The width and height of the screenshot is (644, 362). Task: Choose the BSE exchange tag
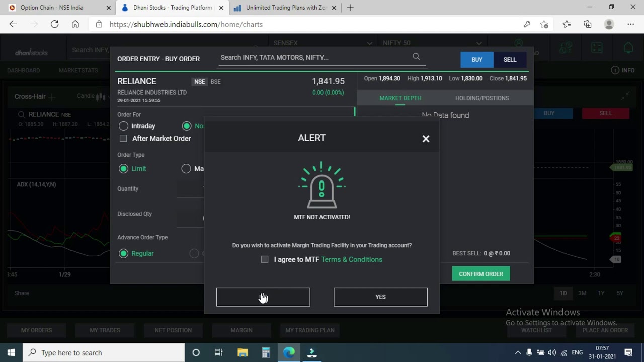(x=215, y=82)
